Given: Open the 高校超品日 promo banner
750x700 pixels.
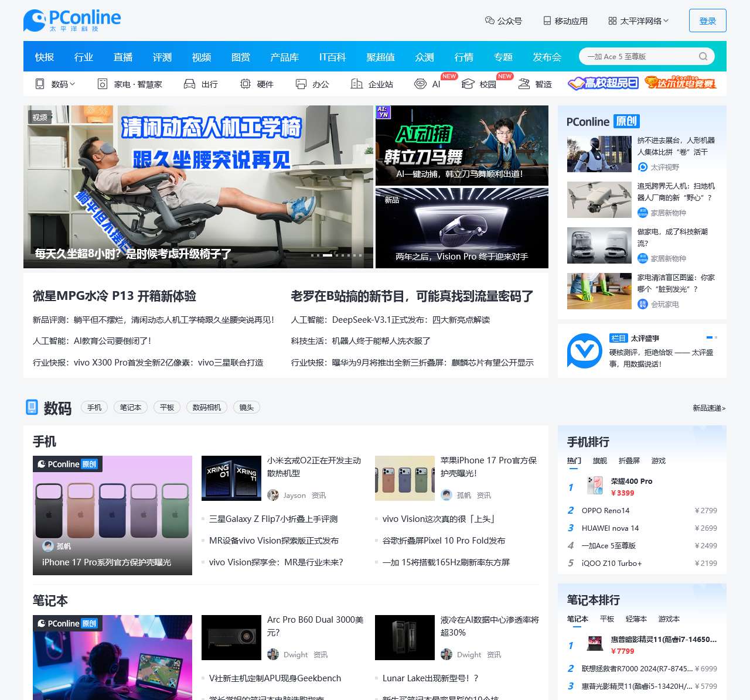Looking at the screenshot, I should click(603, 83).
